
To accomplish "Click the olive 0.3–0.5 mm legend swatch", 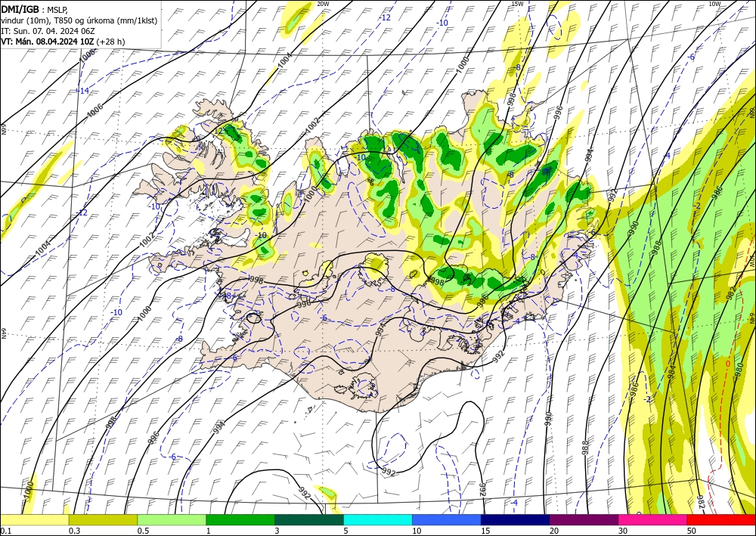I will point(103,519).
